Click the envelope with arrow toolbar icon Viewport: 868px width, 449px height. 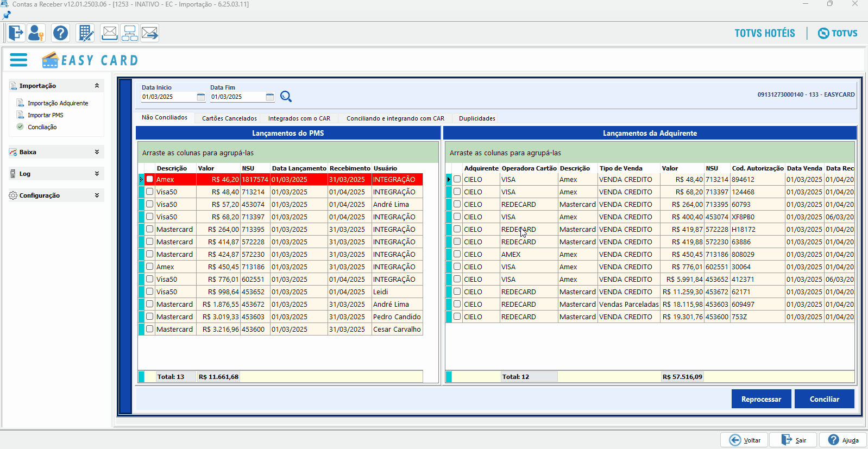click(x=149, y=33)
